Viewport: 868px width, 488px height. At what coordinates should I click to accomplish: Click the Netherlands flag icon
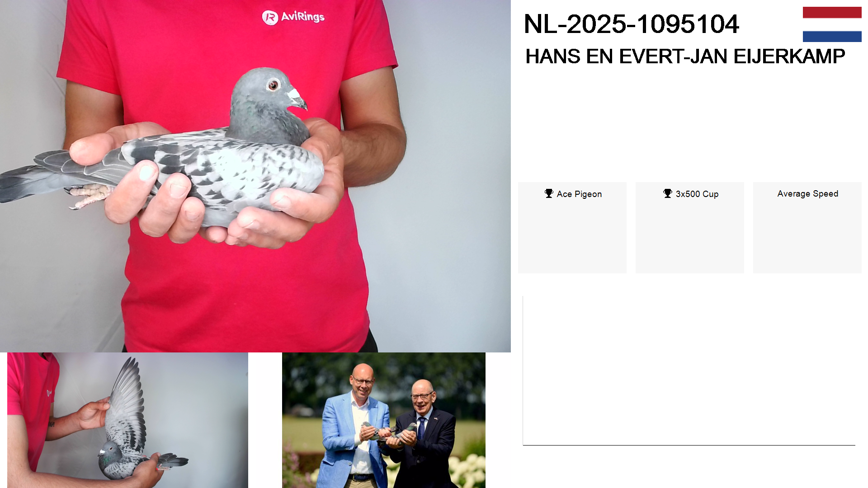832,24
